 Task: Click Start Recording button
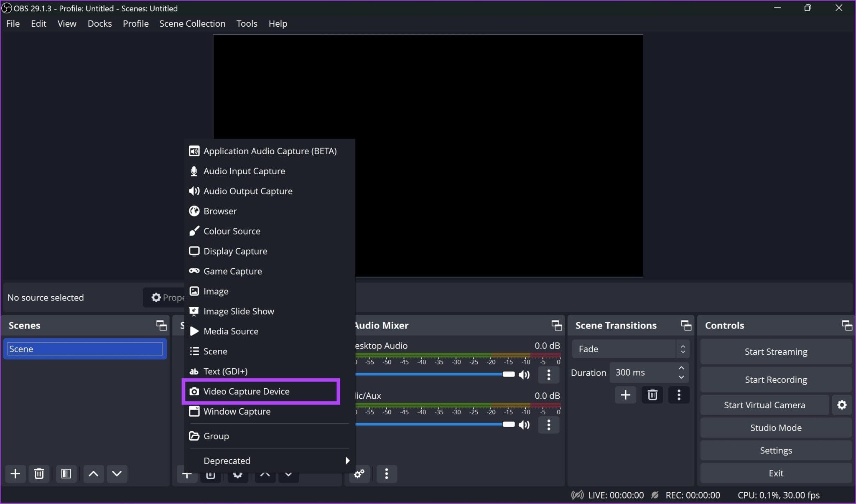(776, 379)
